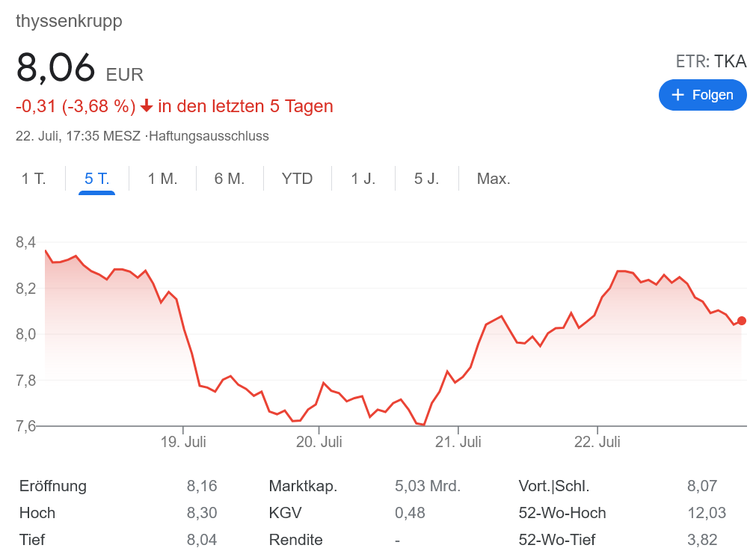Screen dimensions: 756x560
Task: Click the ETR: TKA ticker symbol
Action: [x=710, y=61]
